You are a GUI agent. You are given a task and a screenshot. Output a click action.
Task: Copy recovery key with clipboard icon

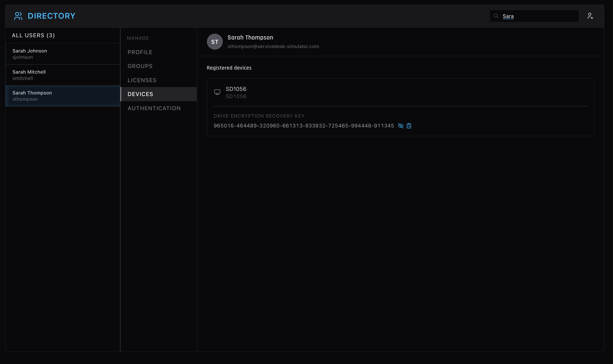409,126
